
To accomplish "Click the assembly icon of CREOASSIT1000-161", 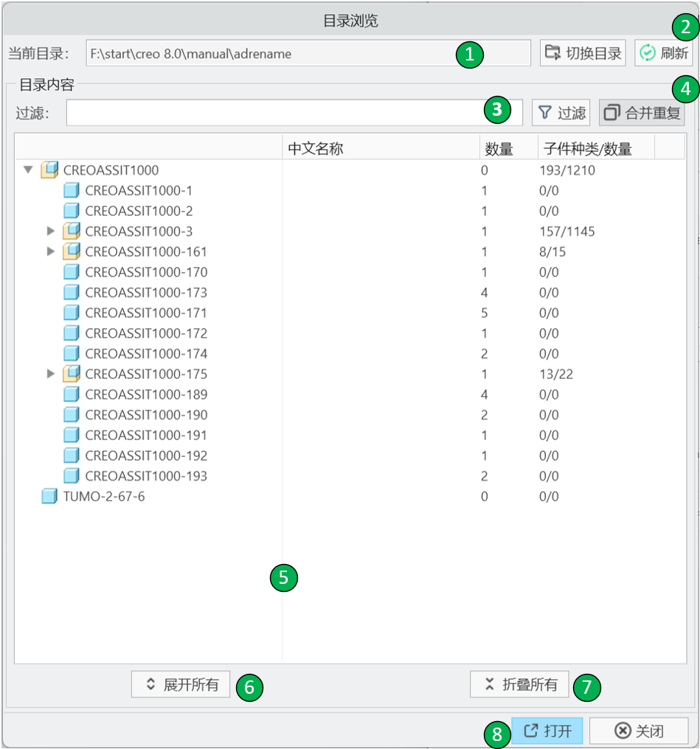I will (x=71, y=252).
